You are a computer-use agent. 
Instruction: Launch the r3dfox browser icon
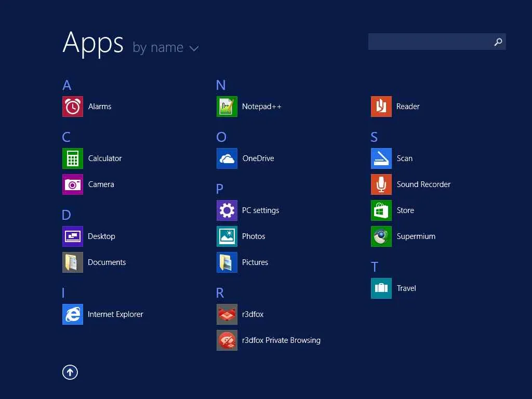coord(227,314)
